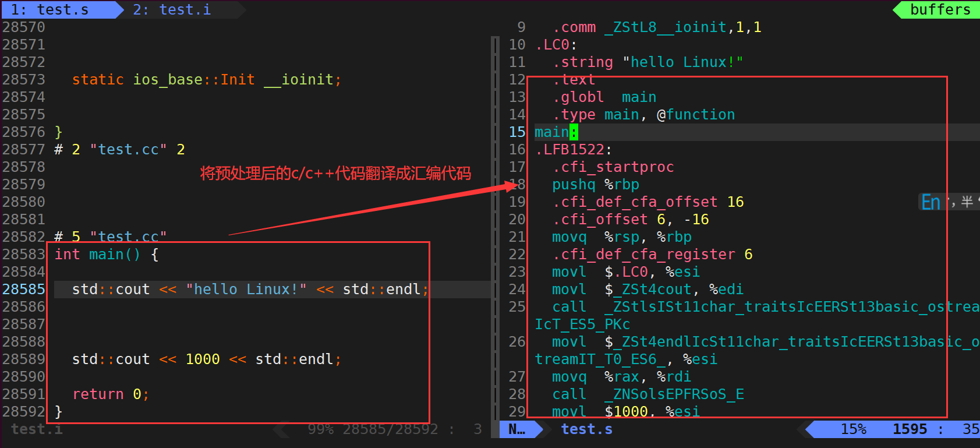Click the 'En' input method indicator
This screenshot has width=980, height=448.
[x=931, y=202]
